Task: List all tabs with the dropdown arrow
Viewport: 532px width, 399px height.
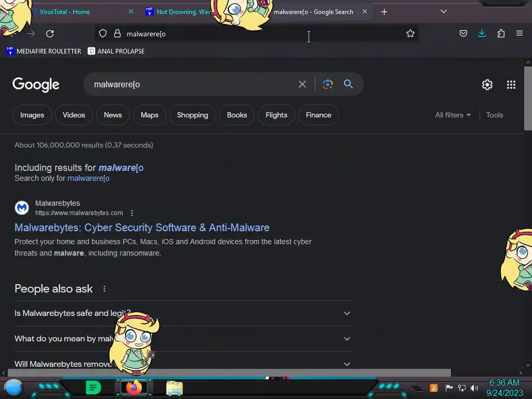Action: pos(444,11)
